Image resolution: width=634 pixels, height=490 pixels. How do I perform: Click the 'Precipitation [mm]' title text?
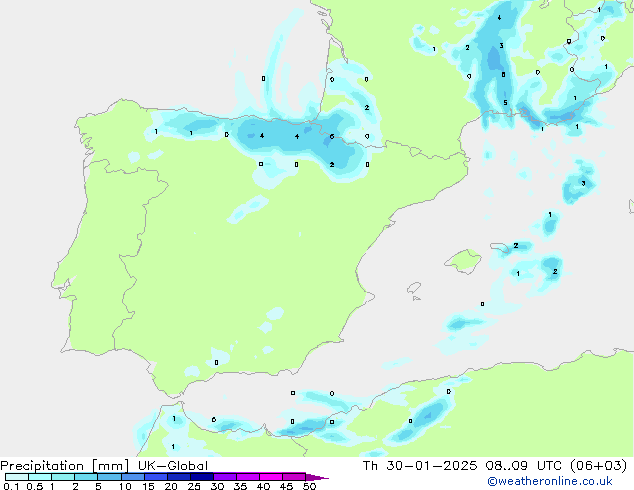coord(64,466)
